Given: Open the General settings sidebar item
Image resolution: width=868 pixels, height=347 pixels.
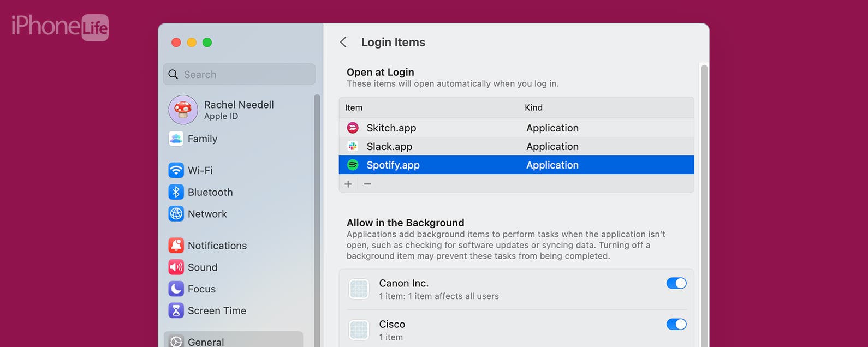Looking at the screenshot, I should coord(233,341).
